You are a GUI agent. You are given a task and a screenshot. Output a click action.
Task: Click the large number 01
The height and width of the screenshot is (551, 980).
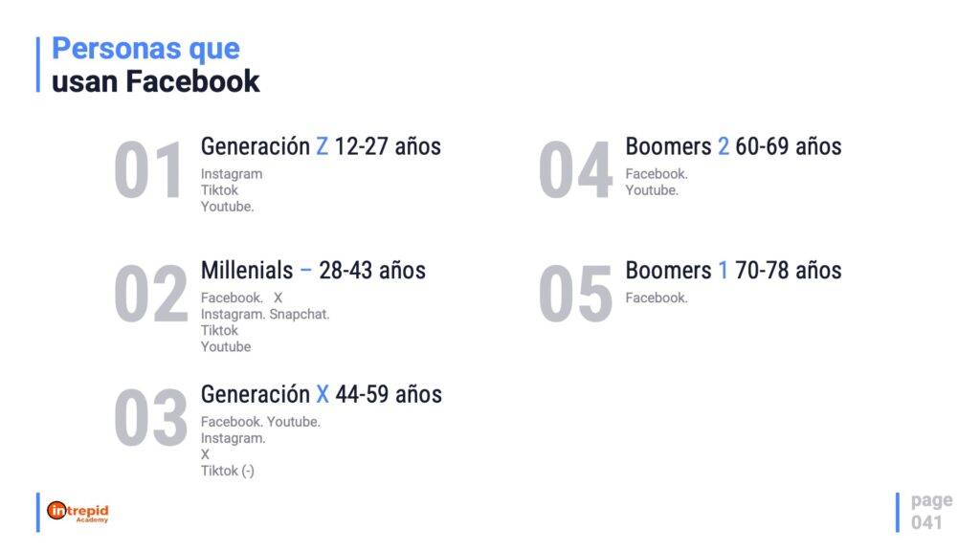click(x=148, y=172)
